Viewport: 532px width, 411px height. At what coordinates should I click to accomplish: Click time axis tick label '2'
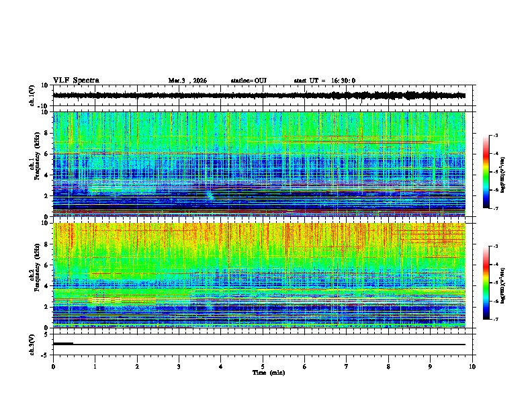tap(137, 367)
